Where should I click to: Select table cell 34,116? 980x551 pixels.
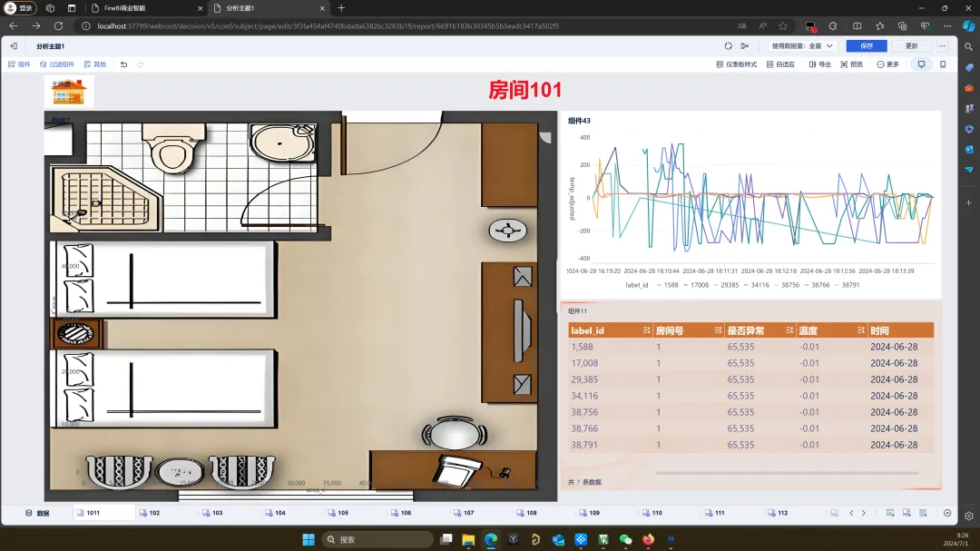coord(584,395)
